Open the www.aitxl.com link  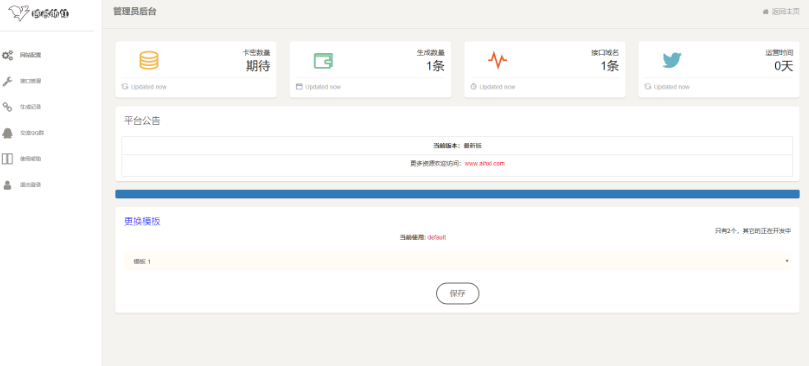pyautogui.click(x=484, y=163)
